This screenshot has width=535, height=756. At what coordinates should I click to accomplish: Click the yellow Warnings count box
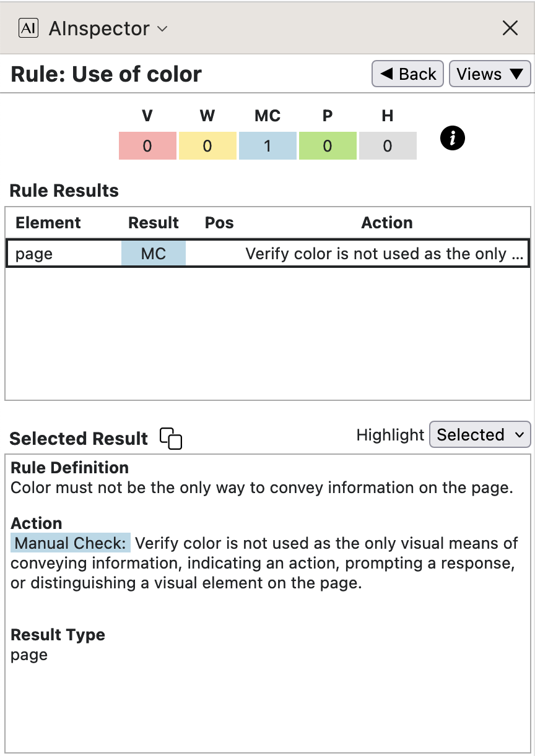pos(207,146)
